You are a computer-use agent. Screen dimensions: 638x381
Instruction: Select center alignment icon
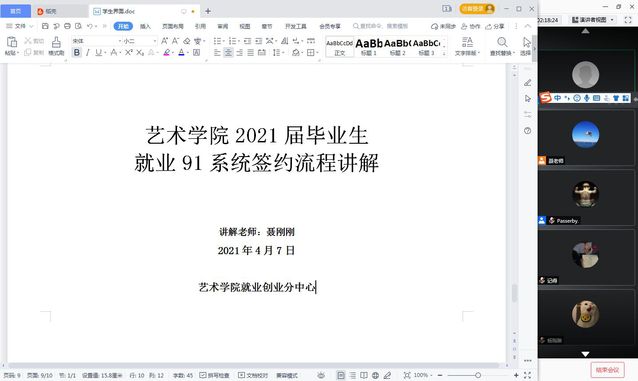pos(229,53)
